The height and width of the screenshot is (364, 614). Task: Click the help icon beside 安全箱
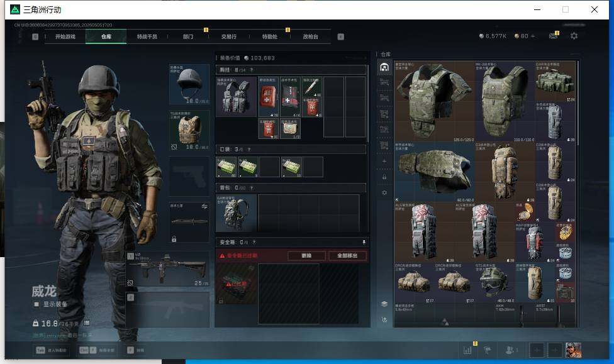click(254, 242)
